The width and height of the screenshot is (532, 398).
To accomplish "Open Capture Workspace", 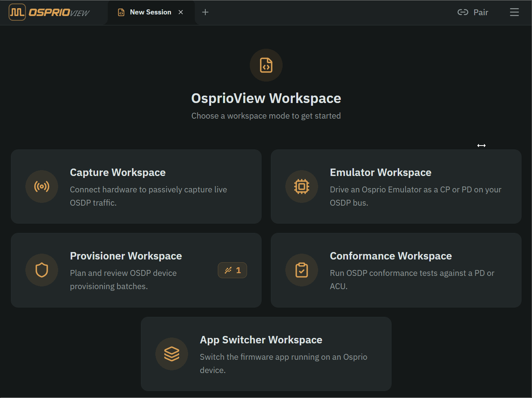I will point(136,187).
